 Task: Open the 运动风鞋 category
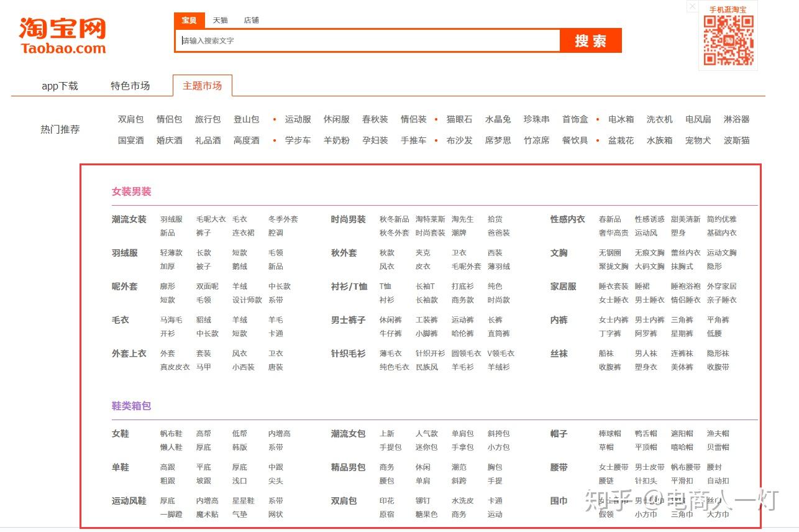(129, 501)
